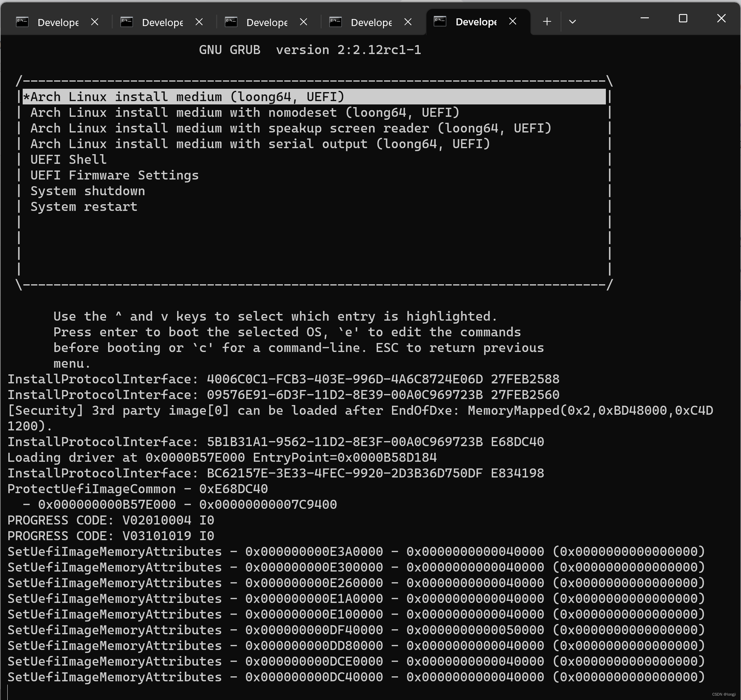Click the terminal icon on fourth tab
The width and height of the screenshot is (741, 700).
click(x=336, y=22)
